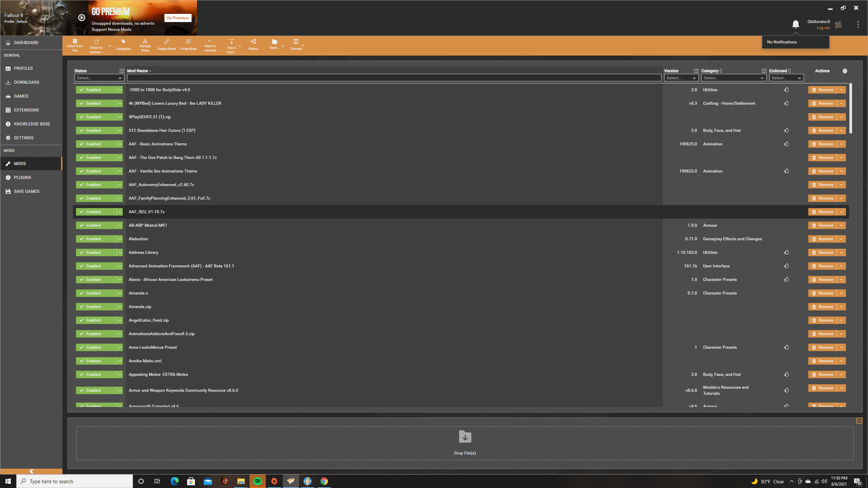The width and height of the screenshot is (868, 488).
Task: Open Status filter Select dropdown
Action: tap(99, 78)
